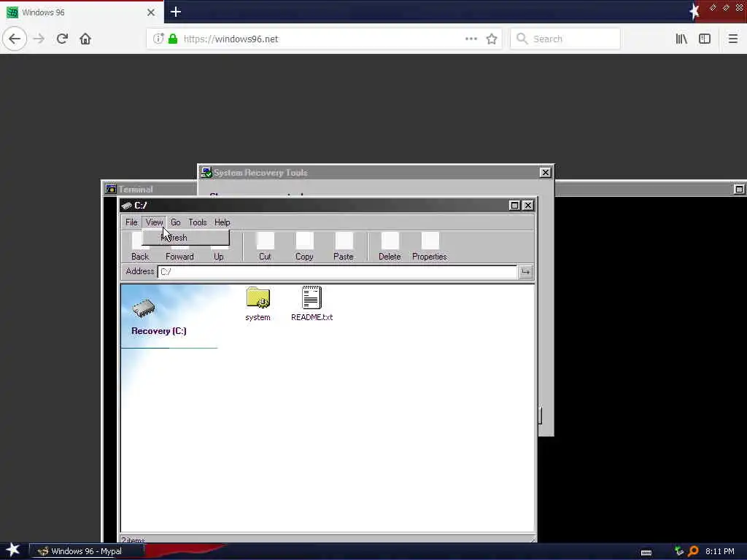Select the README.txt file icon

click(x=312, y=304)
